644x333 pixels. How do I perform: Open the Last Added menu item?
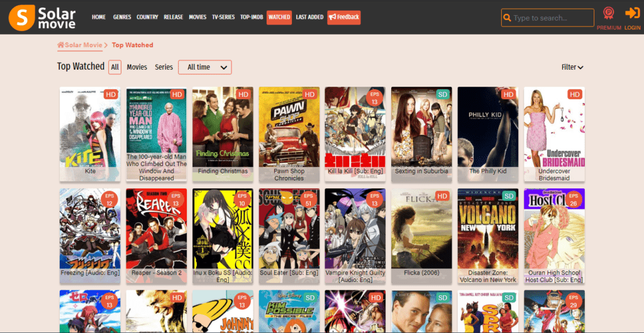pos(309,17)
